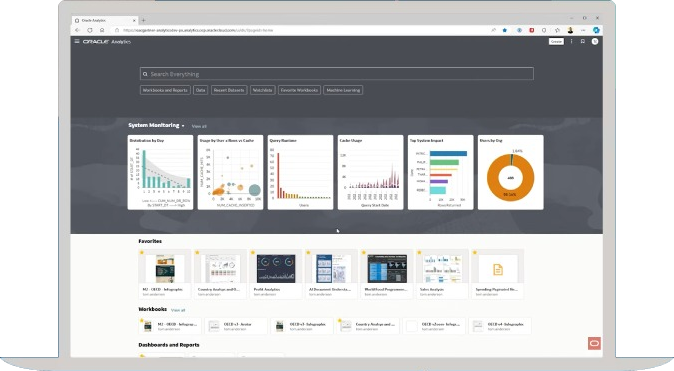Open the user profile avatar in header
Viewport: 674px width, 371px height.
[x=595, y=41]
